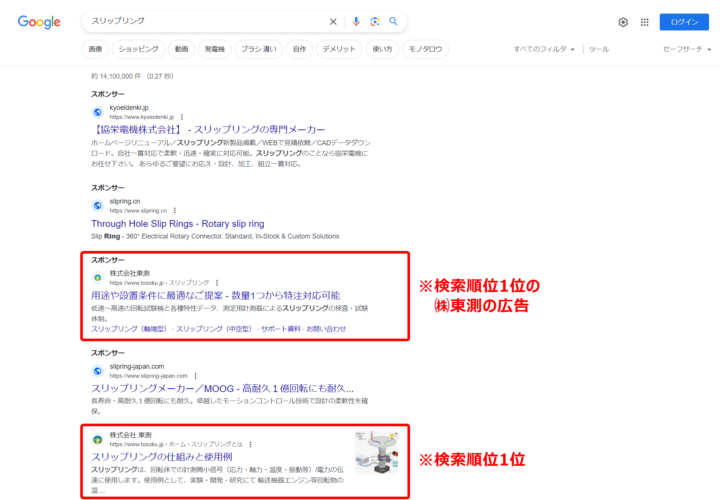
Task: Click the magnifying glass search icon
Action: coord(393,21)
